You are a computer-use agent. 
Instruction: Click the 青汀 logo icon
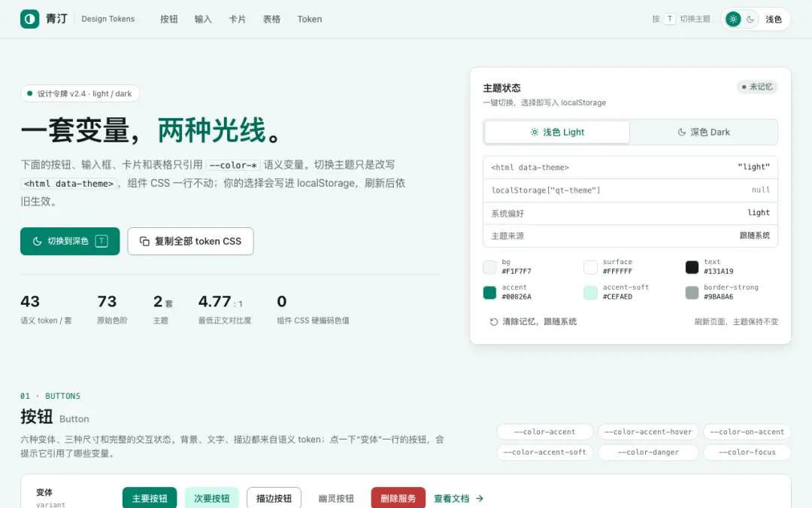(29, 19)
